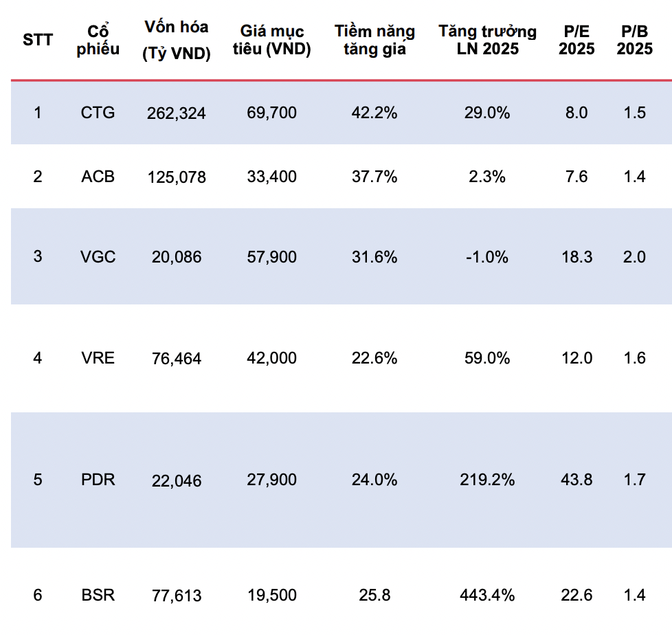Click the VGC ticker in row 3
The height and width of the screenshot is (635, 672).
coord(98,257)
